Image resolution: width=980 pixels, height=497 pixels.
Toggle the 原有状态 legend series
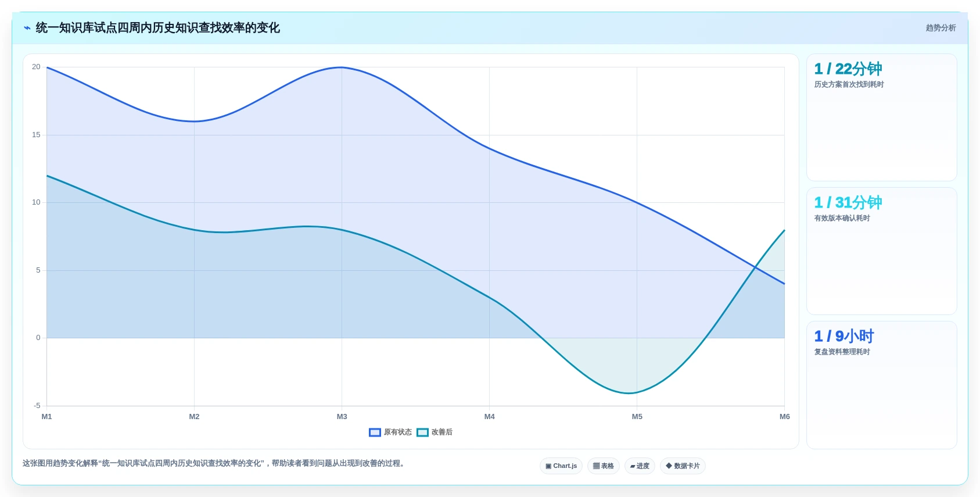coord(390,432)
